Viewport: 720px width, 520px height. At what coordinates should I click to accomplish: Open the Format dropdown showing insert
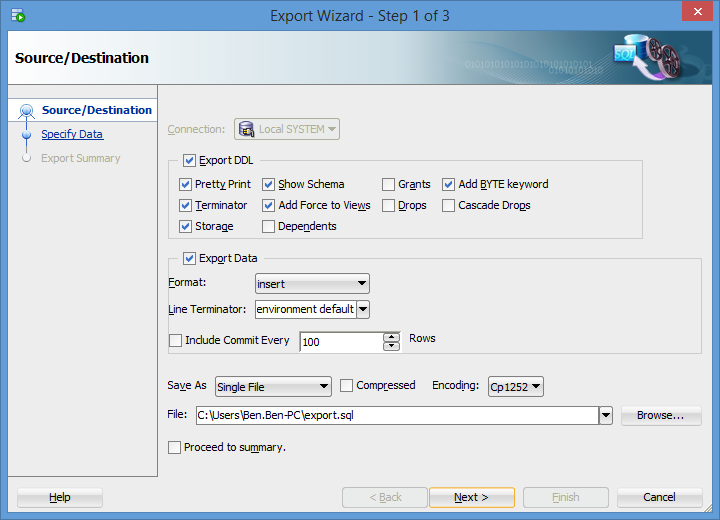[x=312, y=284]
